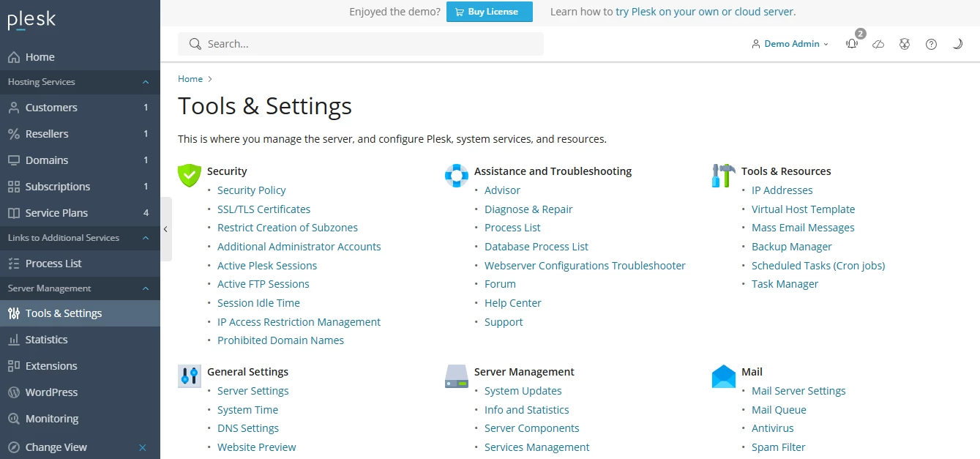
Task: Click the Search input field
Action: pyautogui.click(x=366, y=44)
